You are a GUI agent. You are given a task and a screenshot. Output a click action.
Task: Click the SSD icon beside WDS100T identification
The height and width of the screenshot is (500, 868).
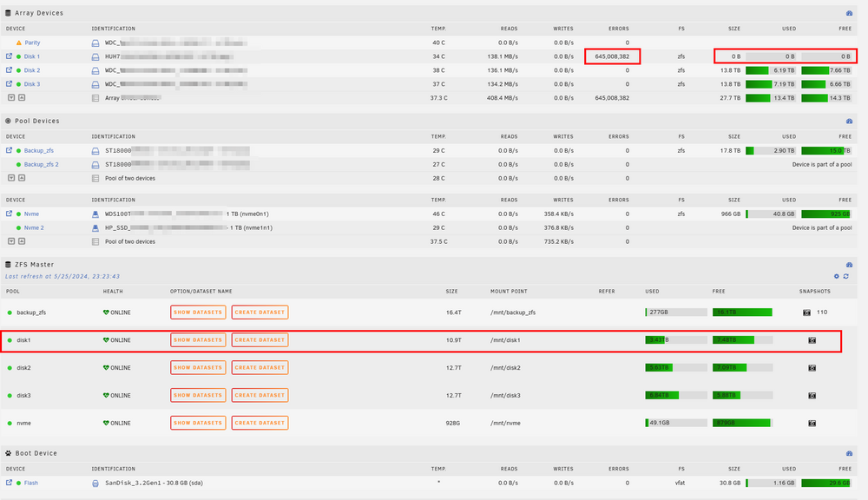[95, 214]
